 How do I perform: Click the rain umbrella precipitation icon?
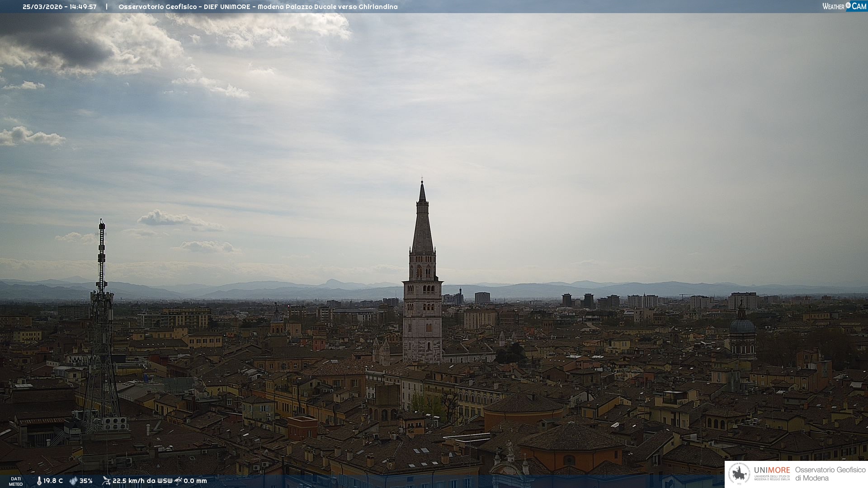click(178, 481)
